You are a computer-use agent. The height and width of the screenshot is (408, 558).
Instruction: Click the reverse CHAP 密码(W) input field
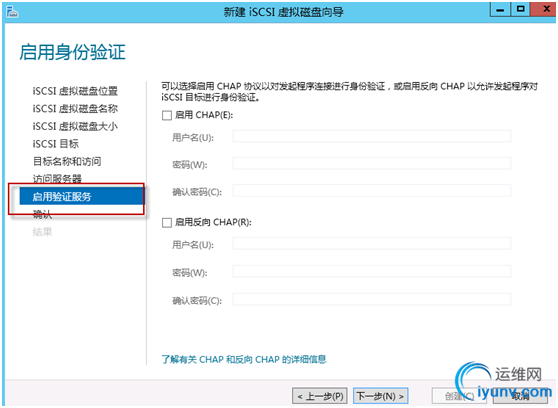point(372,272)
